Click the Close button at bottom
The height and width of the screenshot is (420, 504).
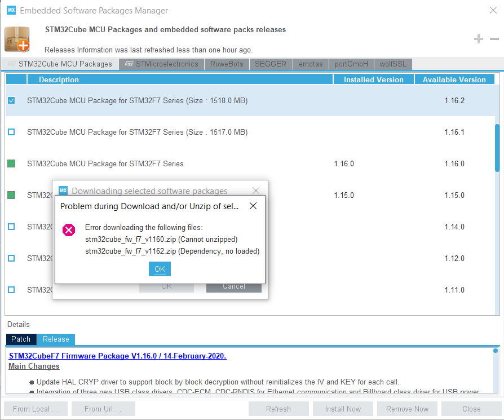pyautogui.click(x=471, y=409)
